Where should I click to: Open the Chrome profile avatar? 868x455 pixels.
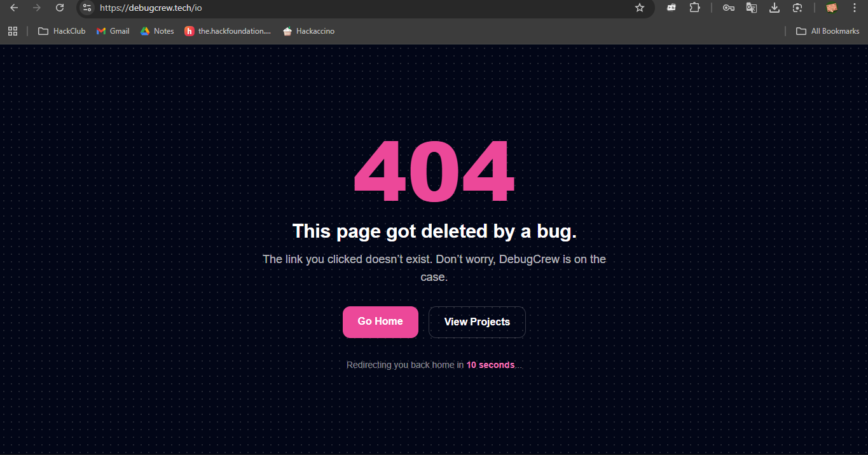pyautogui.click(x=832, y=8)
